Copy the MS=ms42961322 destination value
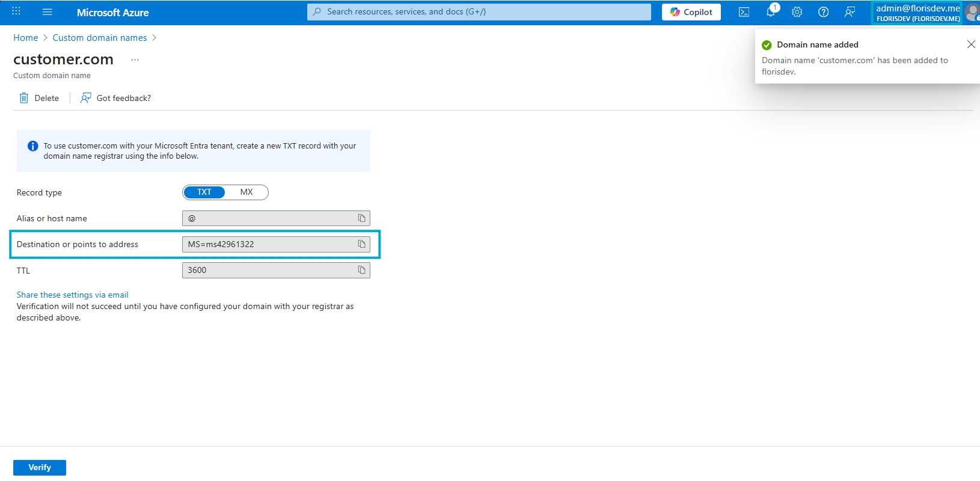Image resolution: width=980 pixels, height=481 pixels. pos(361,244)
